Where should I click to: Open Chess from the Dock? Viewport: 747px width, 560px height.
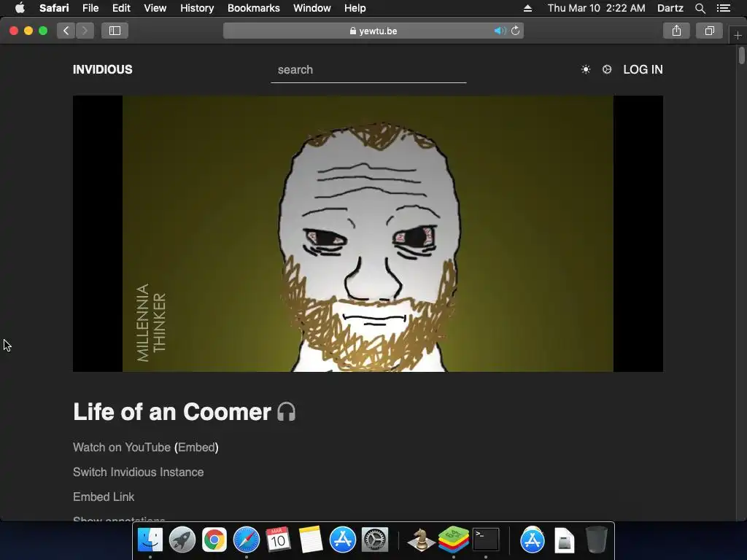point(421,540)
